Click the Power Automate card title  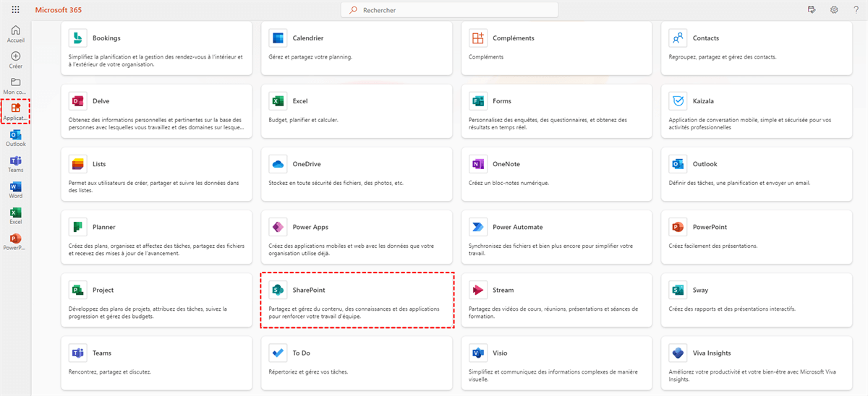tap(517, 227)
